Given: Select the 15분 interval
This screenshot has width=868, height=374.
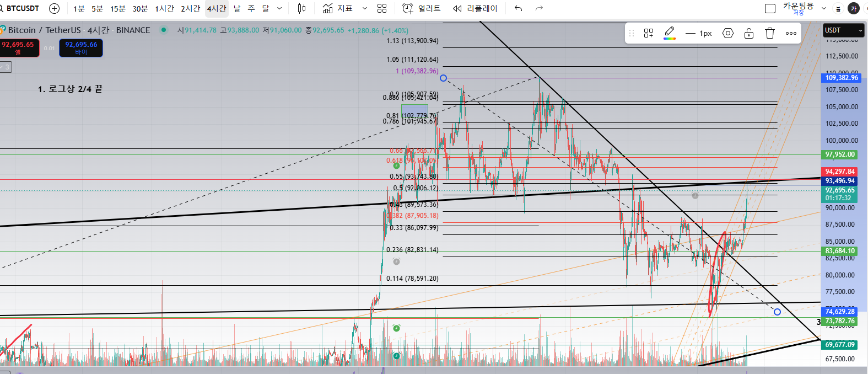Looking at the screenshot, I should pyautogui.click(x=117, y=8).
